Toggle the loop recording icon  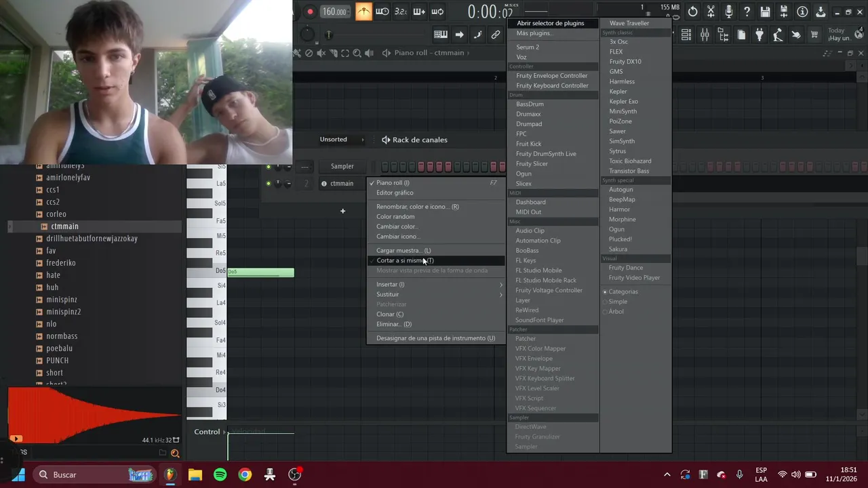(x=437, y=12)
